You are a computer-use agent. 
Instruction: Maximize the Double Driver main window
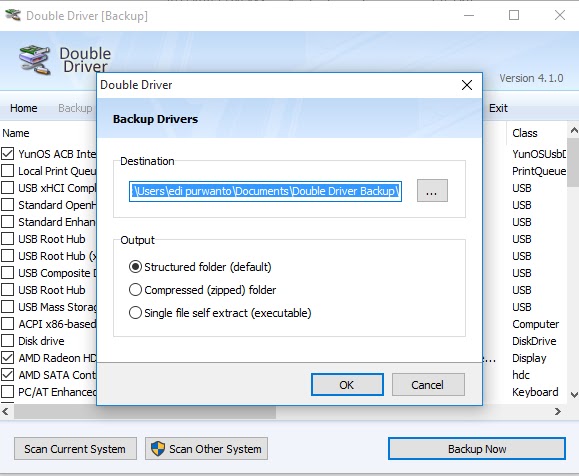click(x=514, y=15)
